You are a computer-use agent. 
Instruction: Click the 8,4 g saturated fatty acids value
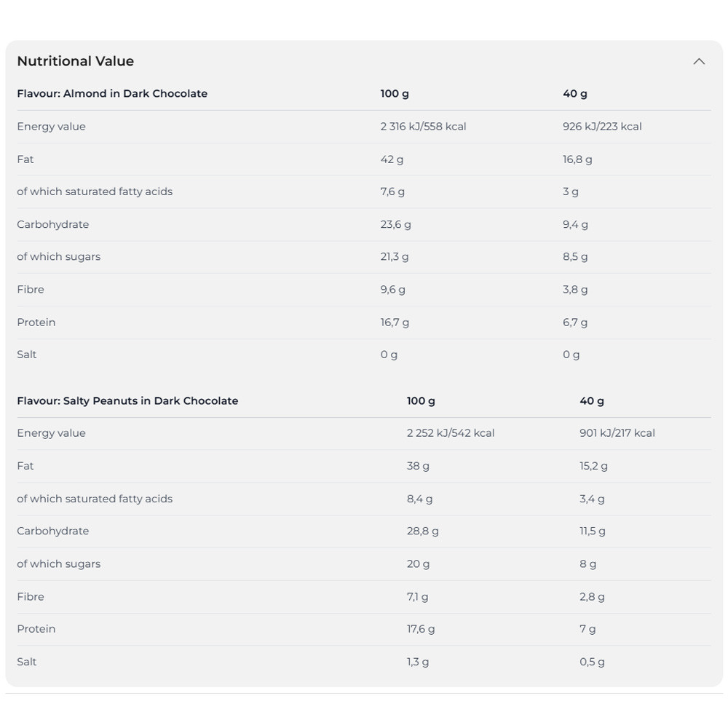419,498
